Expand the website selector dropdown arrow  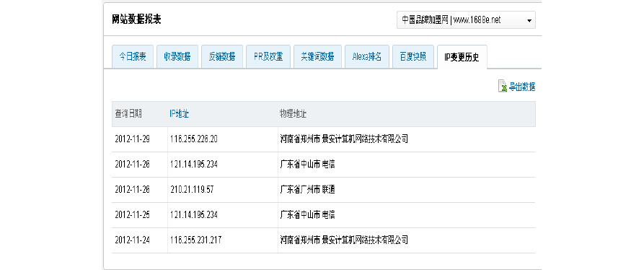pos(529,20)
